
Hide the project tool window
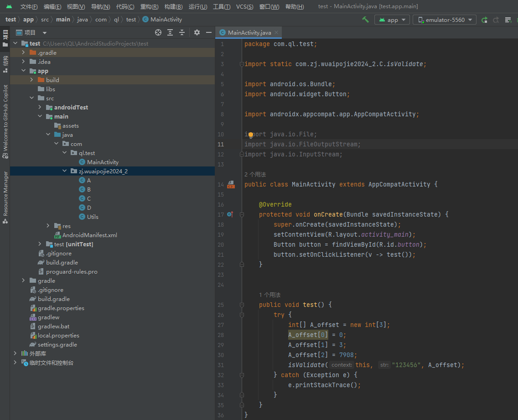[209, 32]
